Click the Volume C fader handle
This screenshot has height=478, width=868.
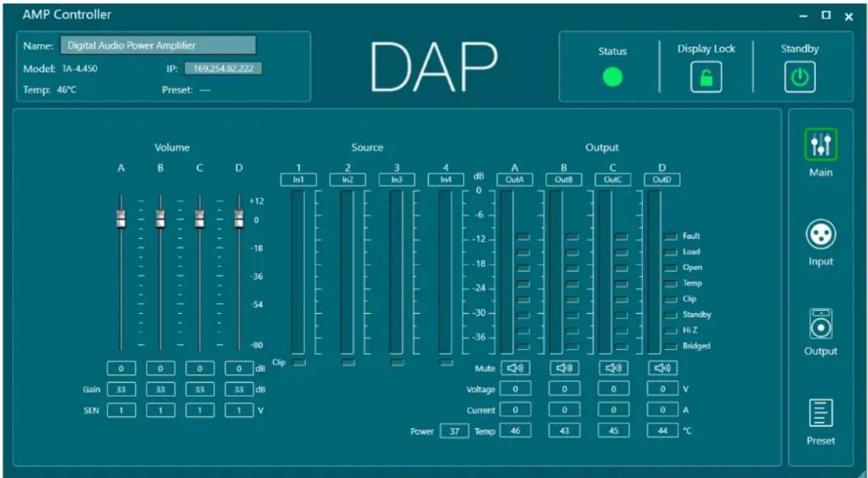[x=200, y=218]
